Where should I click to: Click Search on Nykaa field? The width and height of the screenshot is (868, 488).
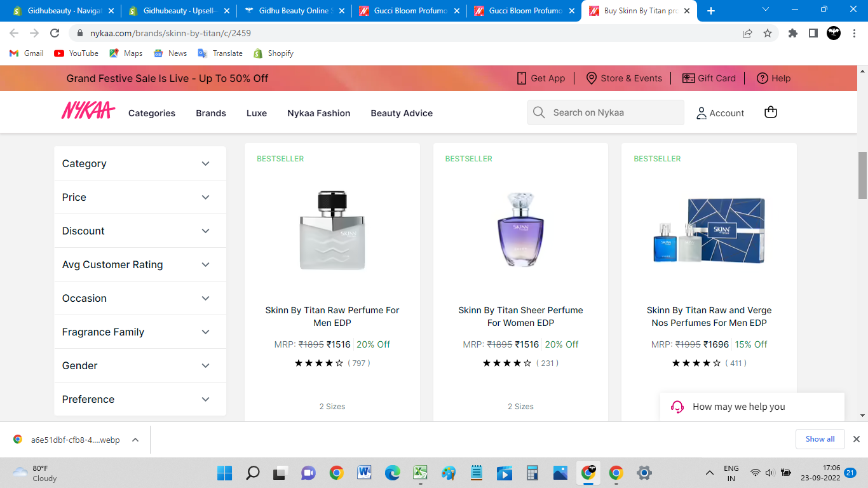pos(606,112)
